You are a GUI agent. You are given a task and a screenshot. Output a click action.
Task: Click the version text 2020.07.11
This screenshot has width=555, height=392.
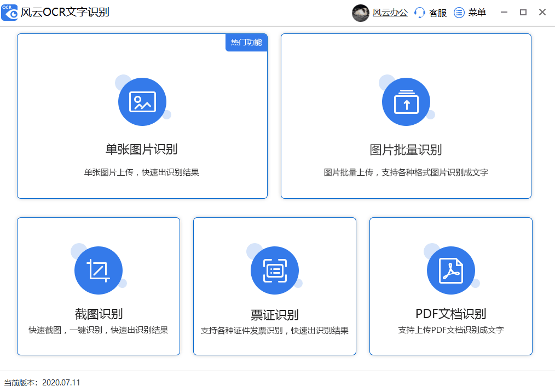pos(61,383)
